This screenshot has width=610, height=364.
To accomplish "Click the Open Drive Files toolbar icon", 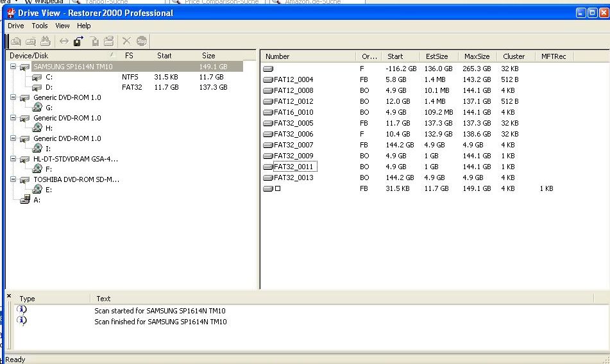I will click(16, 41).
